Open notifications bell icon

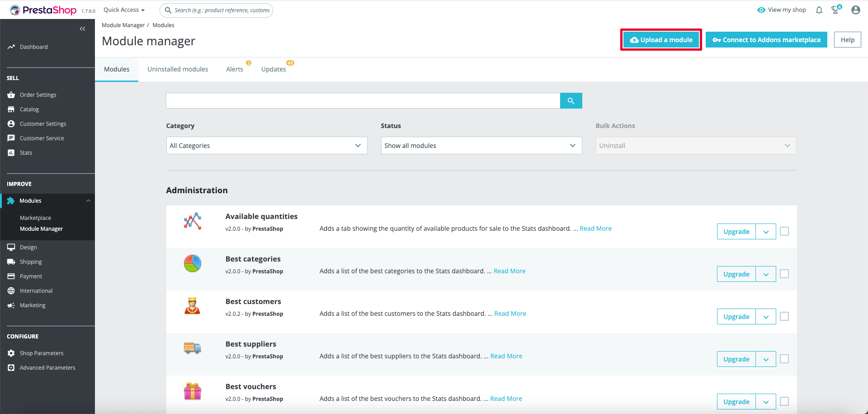[x=819, y=10]
